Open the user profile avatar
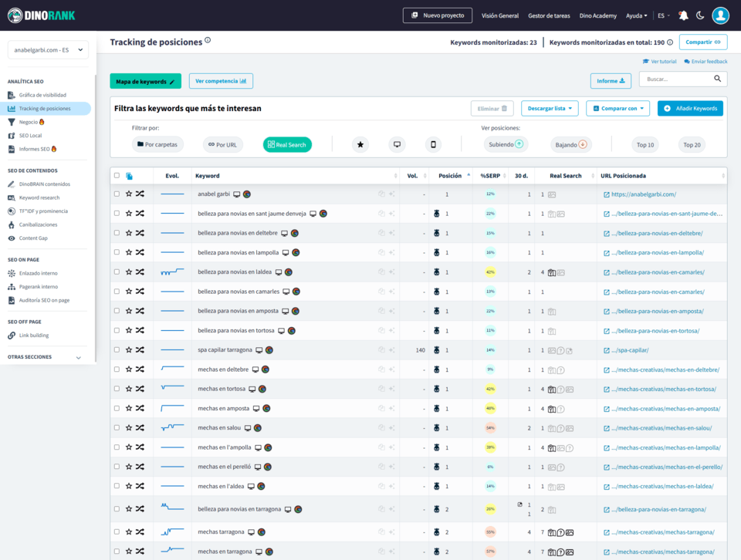This screenshot has width=741, height=560. coord(720,15)
